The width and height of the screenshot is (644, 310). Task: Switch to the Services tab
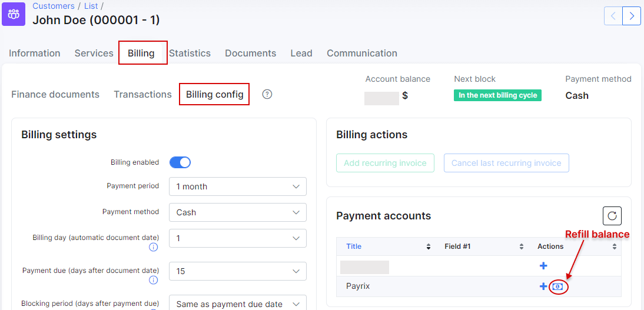tap(94, 53)
